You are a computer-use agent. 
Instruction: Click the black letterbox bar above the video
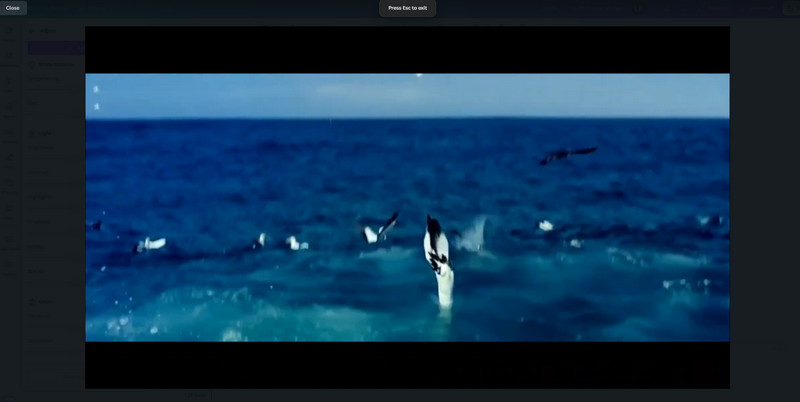click(407, 50)
